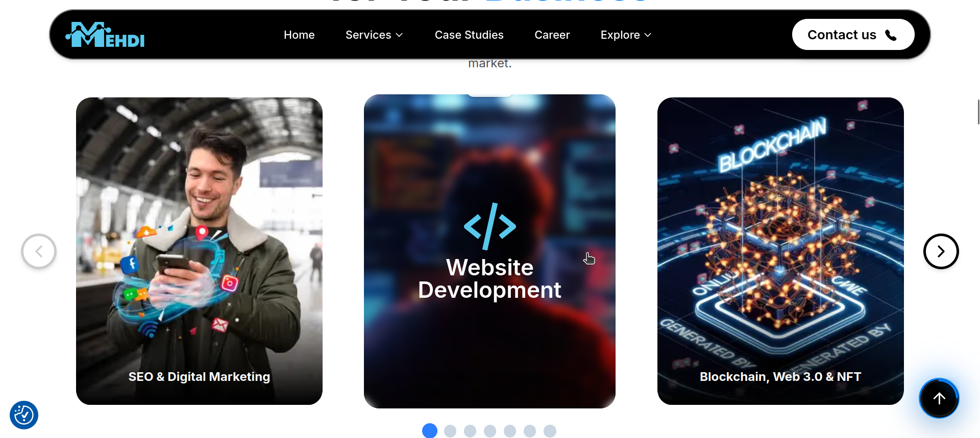Expand the Explore dropdown menu
Screen dimensions: 980x438
(626, 35)
